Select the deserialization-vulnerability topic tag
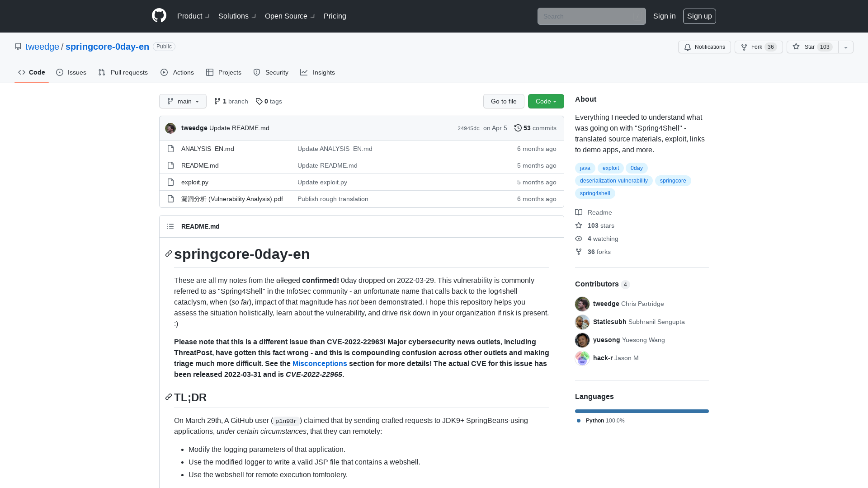 tap(614, 181)
